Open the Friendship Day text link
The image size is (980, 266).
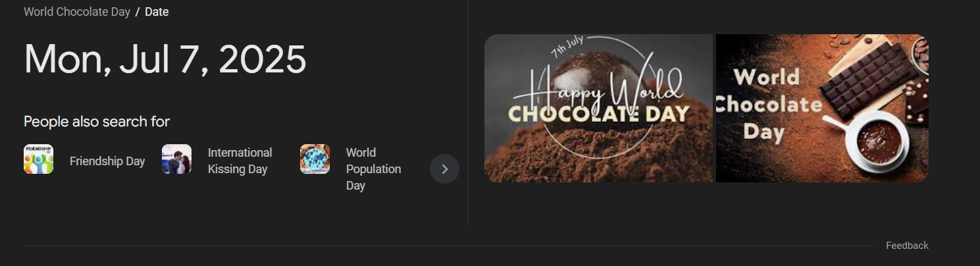(107, 161)
